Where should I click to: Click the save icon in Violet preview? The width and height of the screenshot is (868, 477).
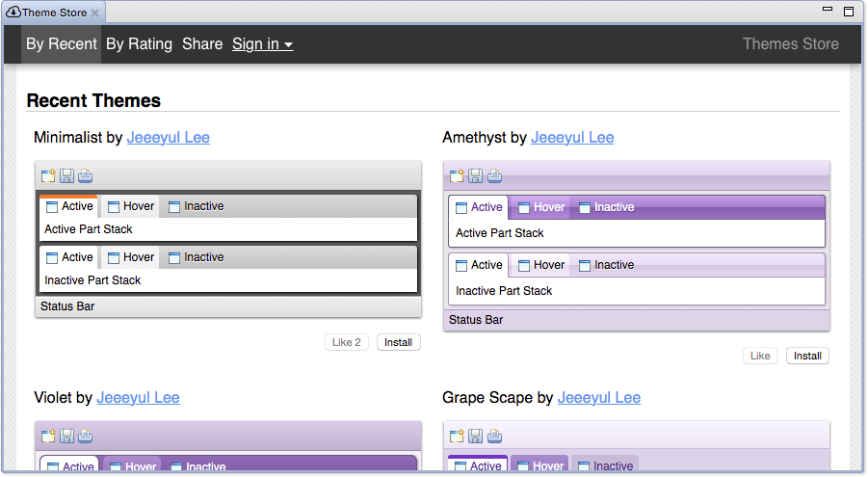[x=66, y=437]
